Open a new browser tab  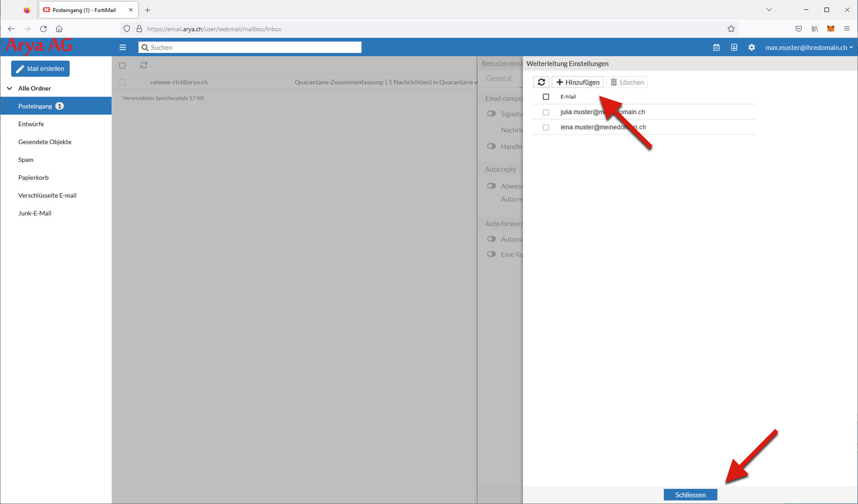coord(148,10)
